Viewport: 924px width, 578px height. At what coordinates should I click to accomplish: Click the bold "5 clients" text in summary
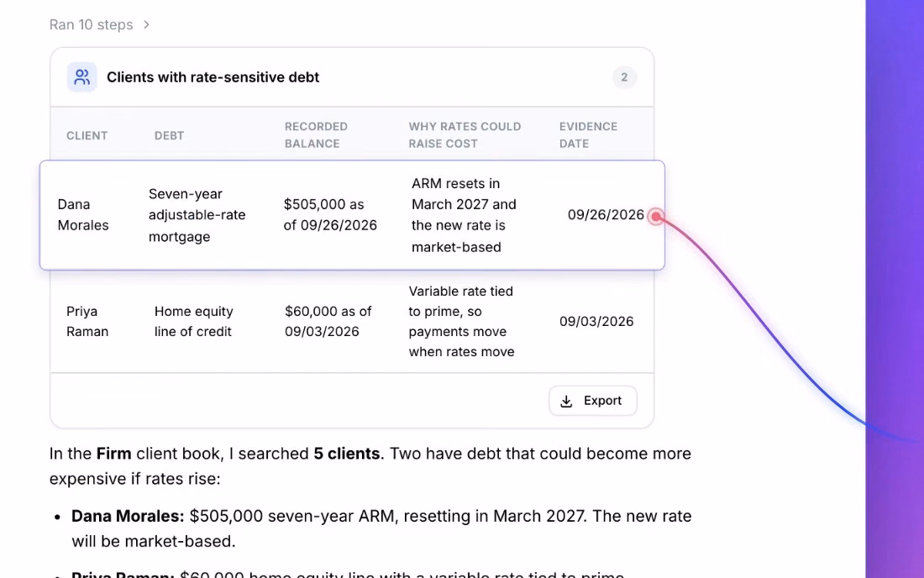coord(346,454)
